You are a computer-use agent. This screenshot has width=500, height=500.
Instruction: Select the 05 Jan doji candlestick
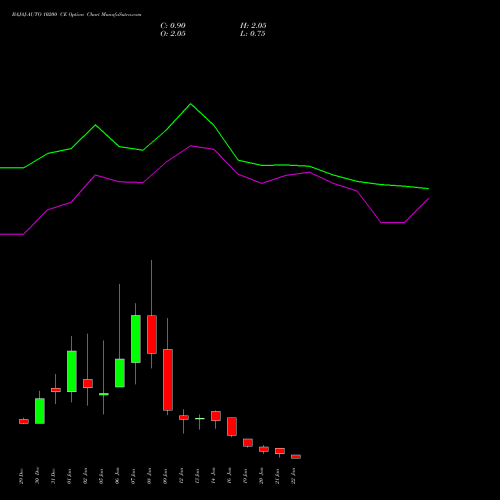pyautogui.click(x=104, y=394)
